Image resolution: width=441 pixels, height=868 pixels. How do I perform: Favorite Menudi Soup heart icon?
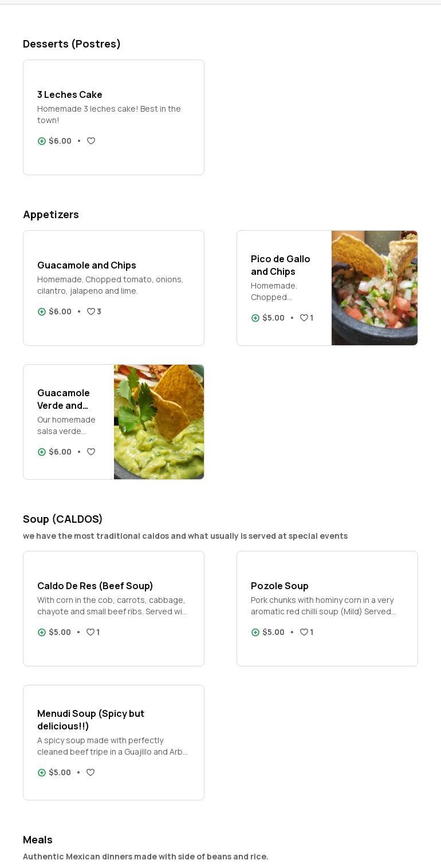click(90, 772)
